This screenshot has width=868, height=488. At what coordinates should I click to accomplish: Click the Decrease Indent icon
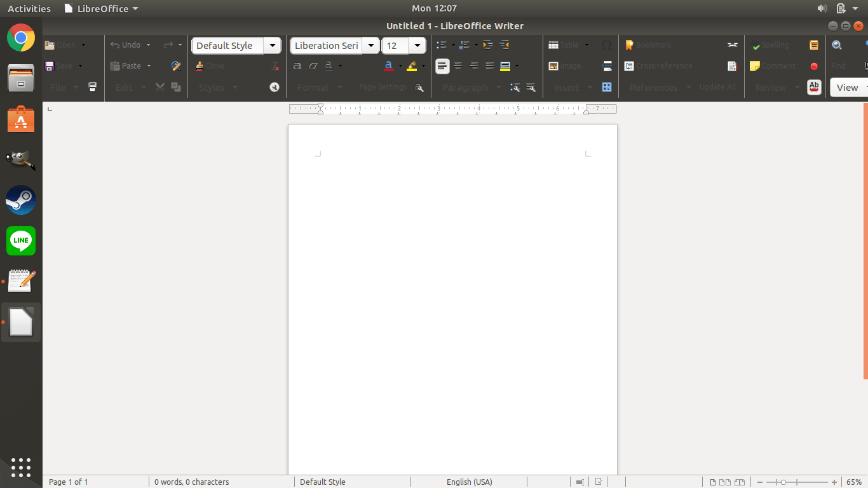pos(505,45)
